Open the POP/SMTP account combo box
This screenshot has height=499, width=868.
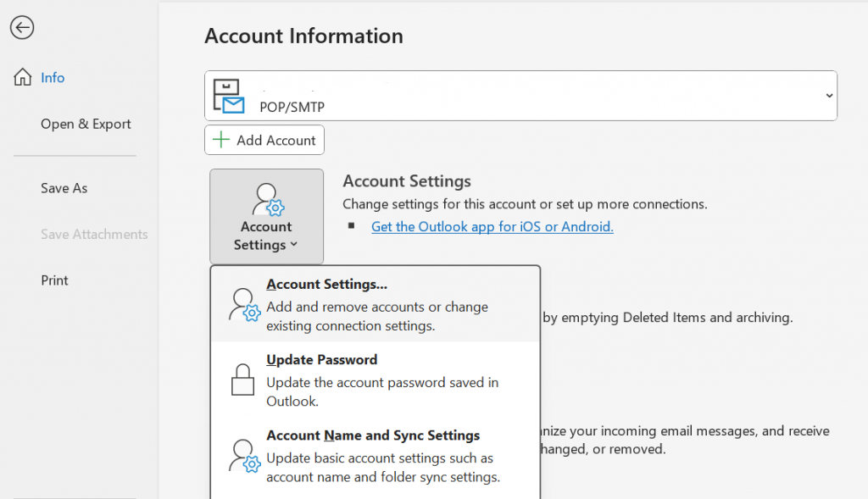(520, 96)
